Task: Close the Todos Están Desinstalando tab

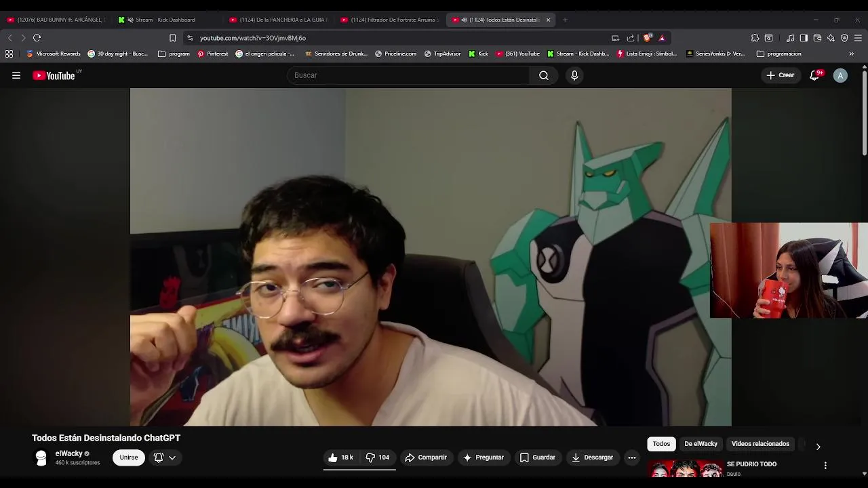Action: tap(548, 20)
